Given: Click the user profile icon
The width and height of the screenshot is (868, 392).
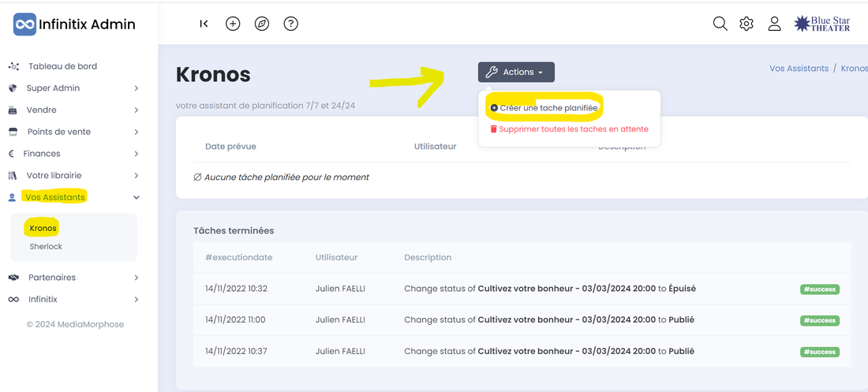Looking at the screenshot, I should 774,24.
